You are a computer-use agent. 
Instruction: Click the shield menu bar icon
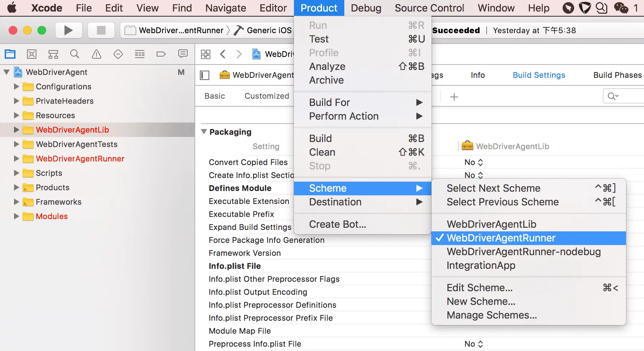(585, 8)
